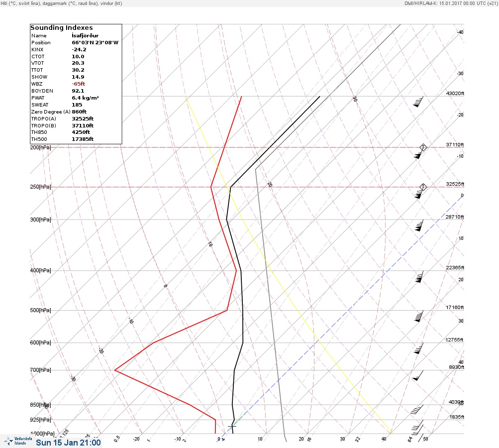Click the 300[hPa] pressure label
499x448 pixels.
point(40,220)
